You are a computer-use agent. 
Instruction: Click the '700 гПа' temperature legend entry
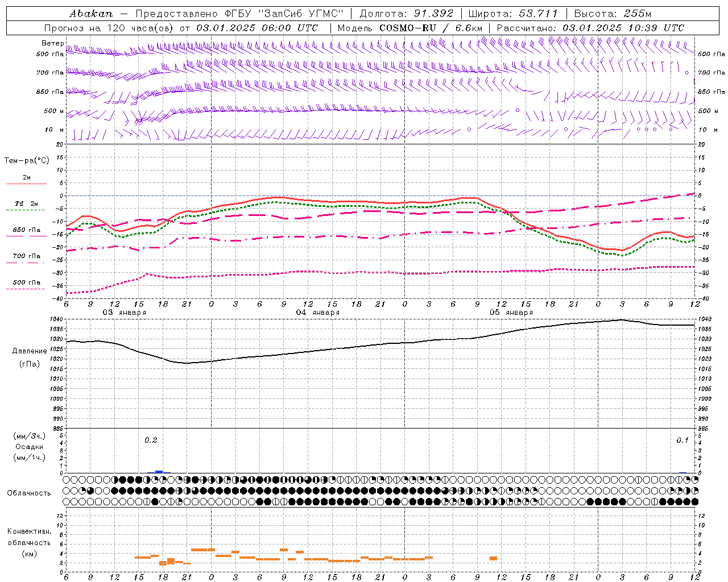point(27,256)
